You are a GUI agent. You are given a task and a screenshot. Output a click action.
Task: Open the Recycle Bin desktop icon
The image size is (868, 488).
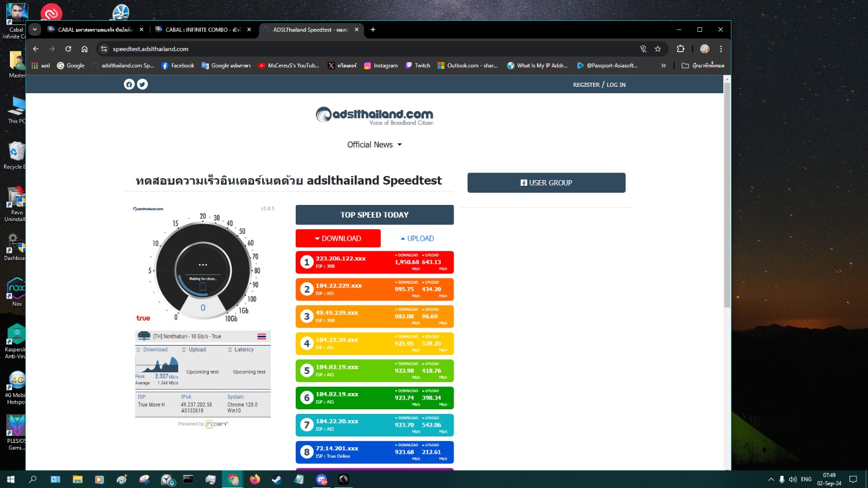16,156
